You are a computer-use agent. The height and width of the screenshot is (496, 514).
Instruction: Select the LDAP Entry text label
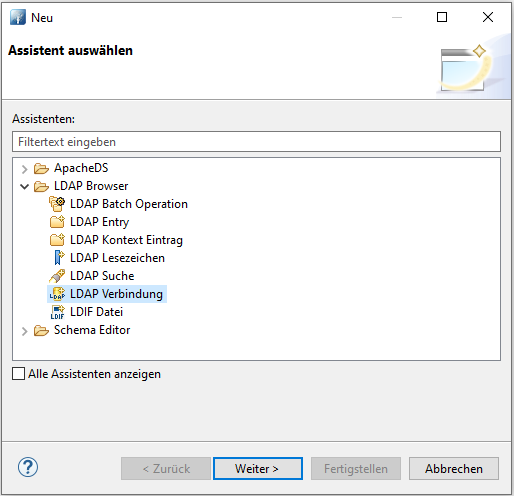[x=99, y=222]
